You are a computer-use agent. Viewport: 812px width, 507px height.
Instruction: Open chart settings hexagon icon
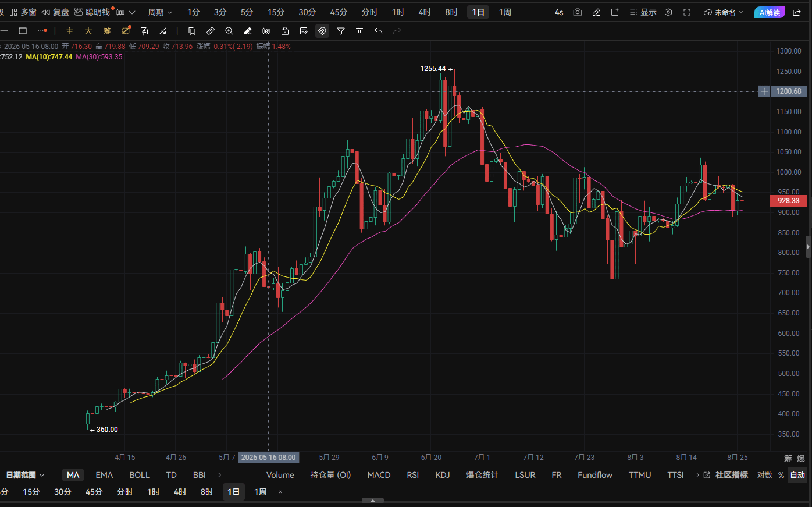point(668,12)
